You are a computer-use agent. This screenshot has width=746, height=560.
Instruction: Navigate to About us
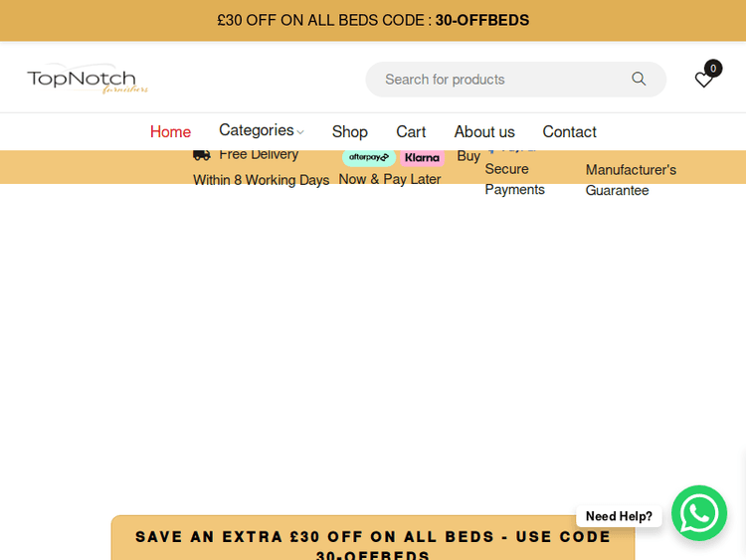point(484,131)
